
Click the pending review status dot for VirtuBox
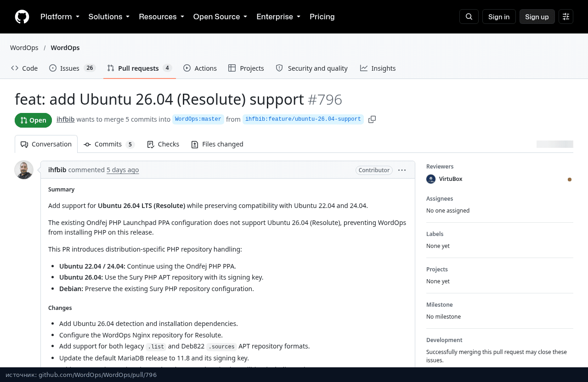pos(570,180)
